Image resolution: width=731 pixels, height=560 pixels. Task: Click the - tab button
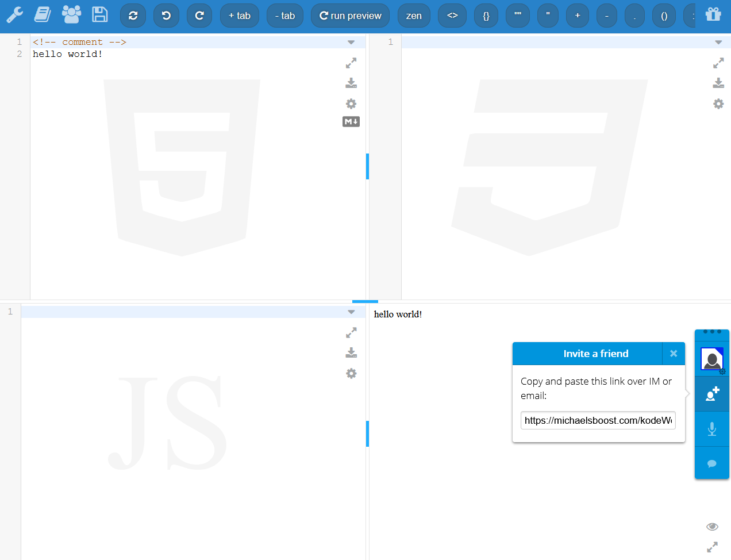click(x=285, y=16)
